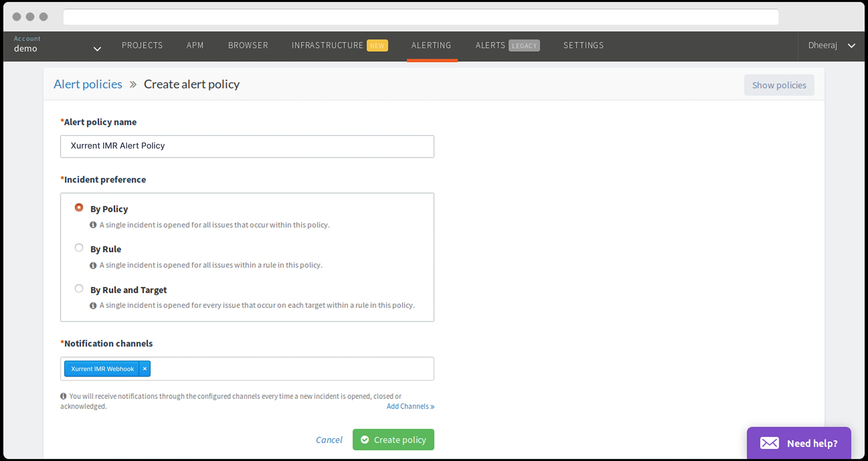Click the By Rule info icon
This screenshot has width=868, height=461.
pos(93,265)
